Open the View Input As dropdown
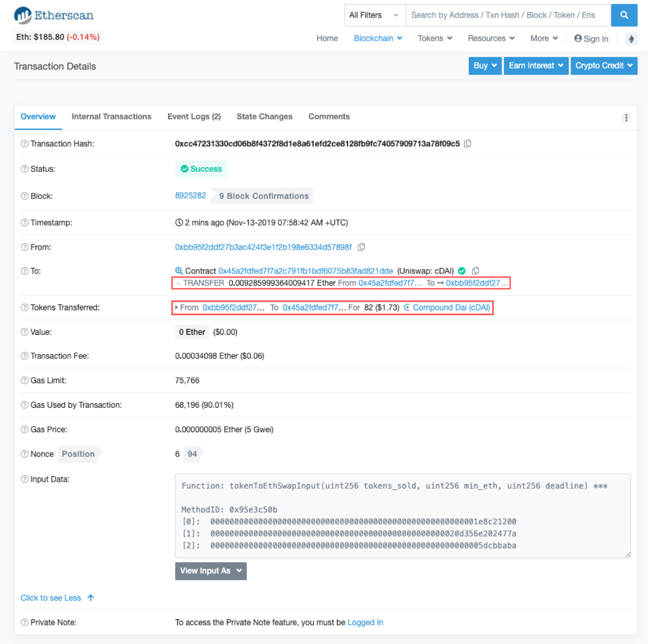 click(211, 571)
